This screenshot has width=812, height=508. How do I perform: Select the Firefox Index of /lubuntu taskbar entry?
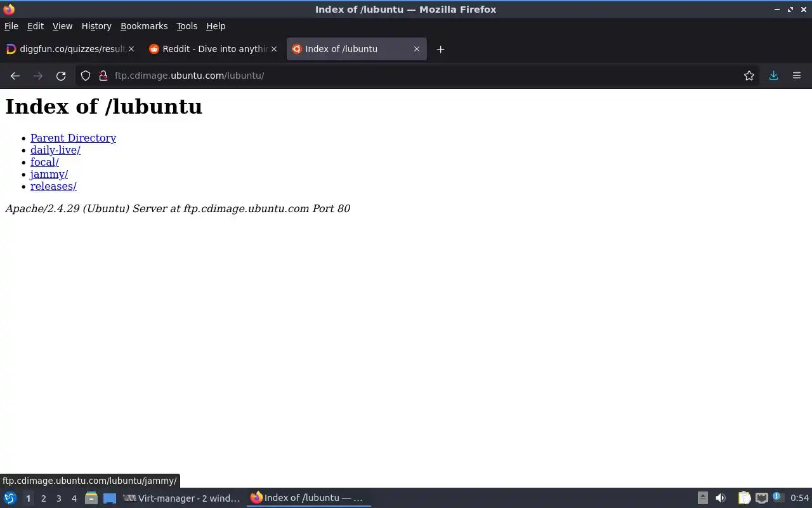pyautogui.click(x=309, y=498)
